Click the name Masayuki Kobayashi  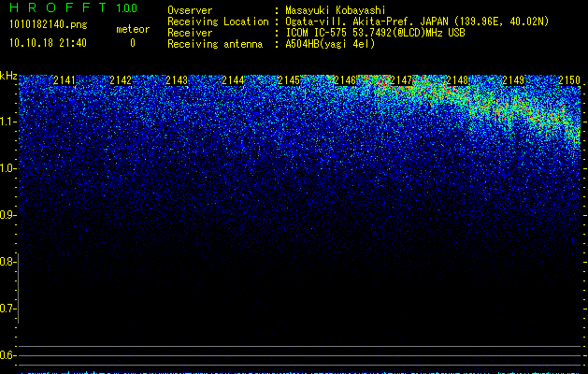click(x=336, y=10)
